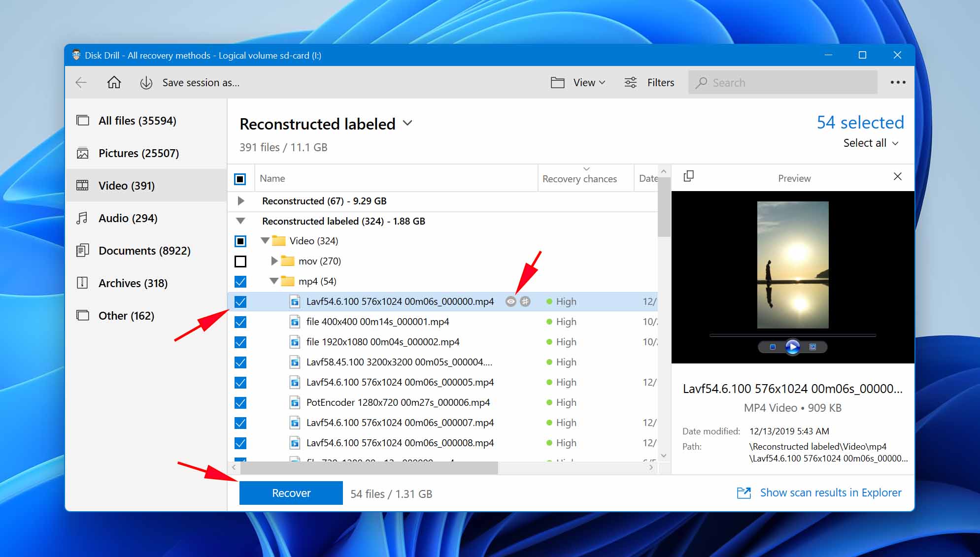Uncheck the mp4 (54) folder checkbox
This screenshot has height=557, width=980.
(240, 281)
